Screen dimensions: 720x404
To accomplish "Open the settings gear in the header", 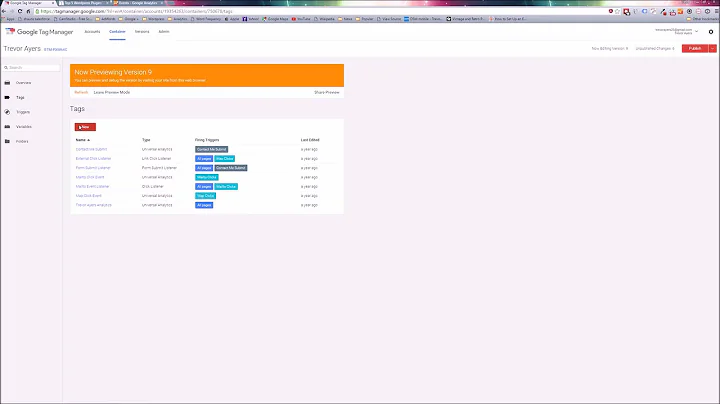I will [711, 32].
